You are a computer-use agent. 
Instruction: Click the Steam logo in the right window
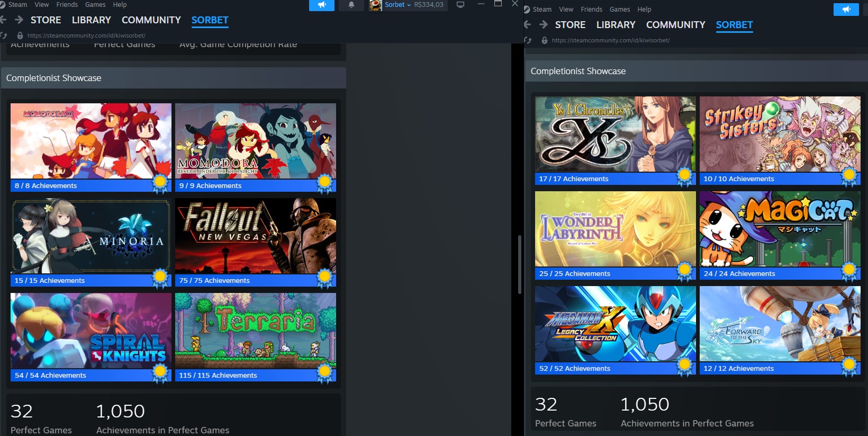point(527,10)
